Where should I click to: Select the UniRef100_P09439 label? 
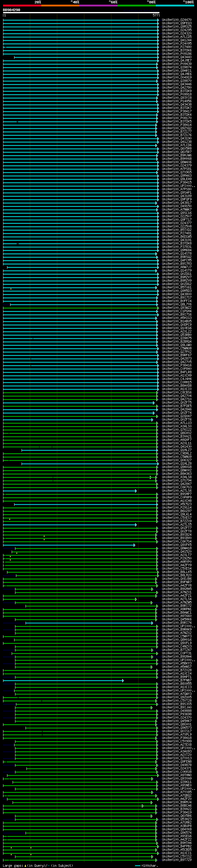tap(177, 64)
